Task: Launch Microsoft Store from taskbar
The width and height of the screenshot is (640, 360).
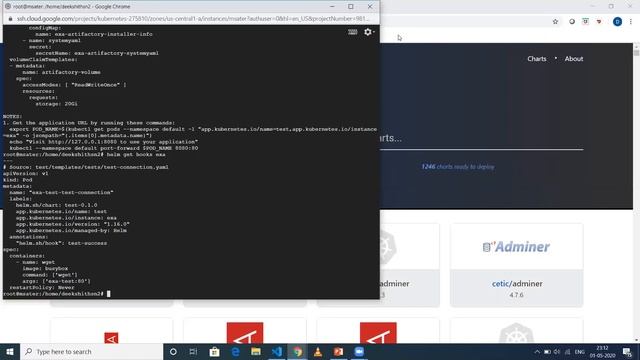Action: pyautogui.click(x=214, y=351)
